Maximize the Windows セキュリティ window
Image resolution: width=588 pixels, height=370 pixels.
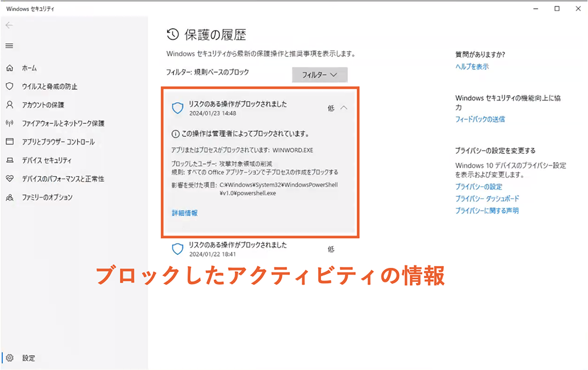[x=557, y=9]
